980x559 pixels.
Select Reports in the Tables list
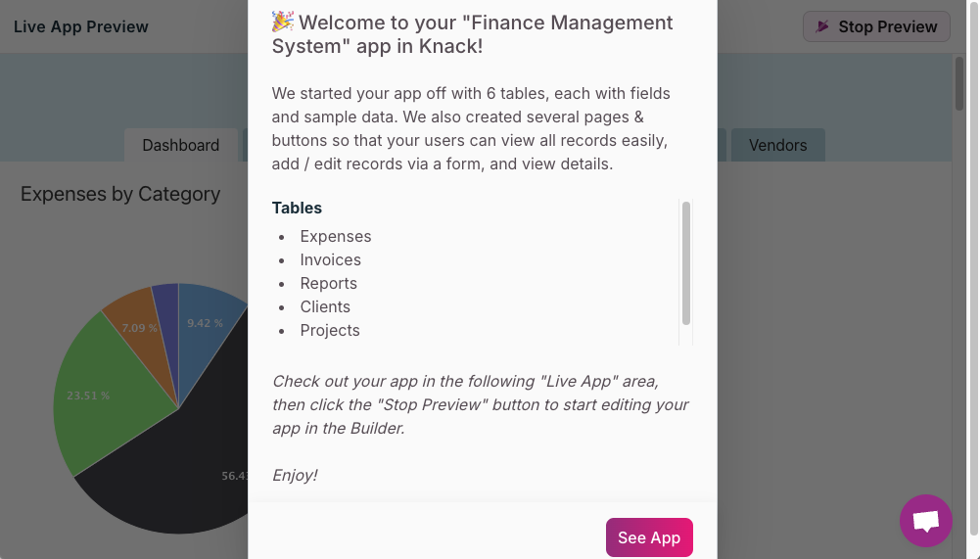click(x=329, y=283)
